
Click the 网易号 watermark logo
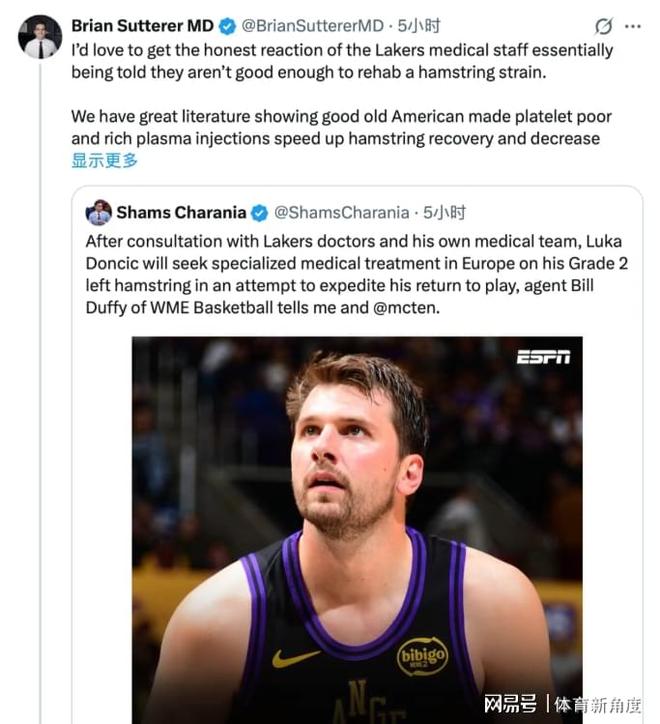(x=511, y=704)
